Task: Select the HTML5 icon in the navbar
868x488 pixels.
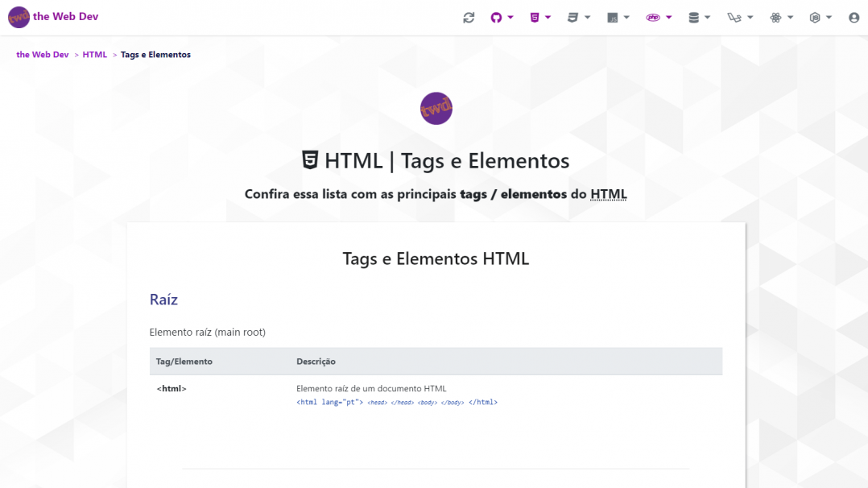Action: (533, 16)
